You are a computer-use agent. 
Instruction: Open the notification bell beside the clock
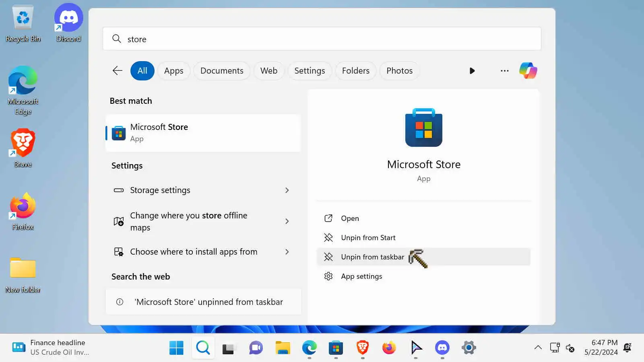[627, 348]
